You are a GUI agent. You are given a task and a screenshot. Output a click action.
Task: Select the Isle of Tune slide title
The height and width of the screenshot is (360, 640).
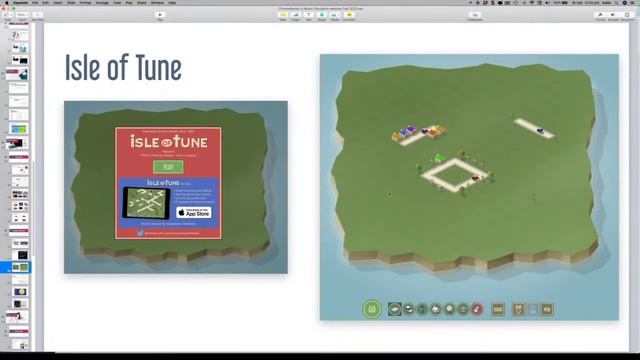123,68
